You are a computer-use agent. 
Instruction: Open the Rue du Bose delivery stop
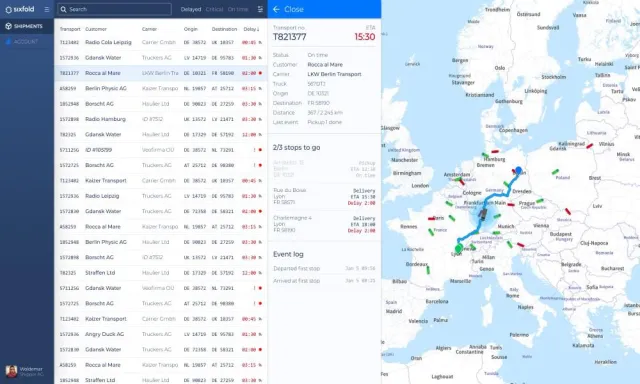(324, 196)
